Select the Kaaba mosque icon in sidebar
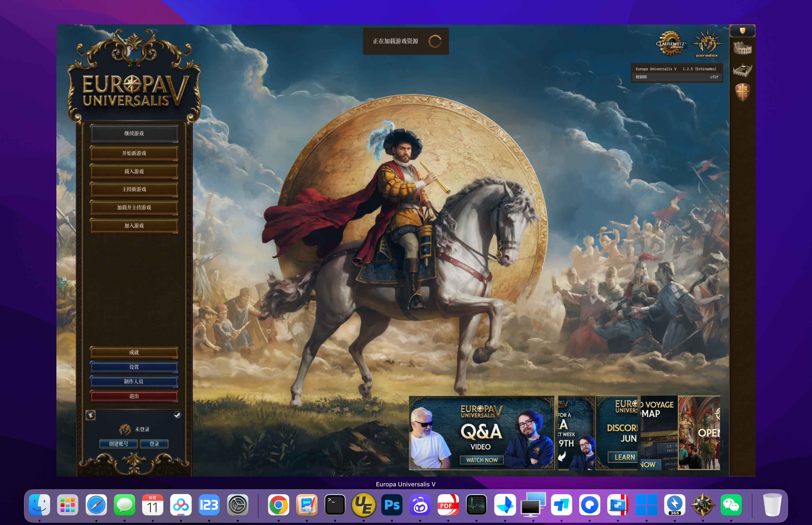 point(742,70)
